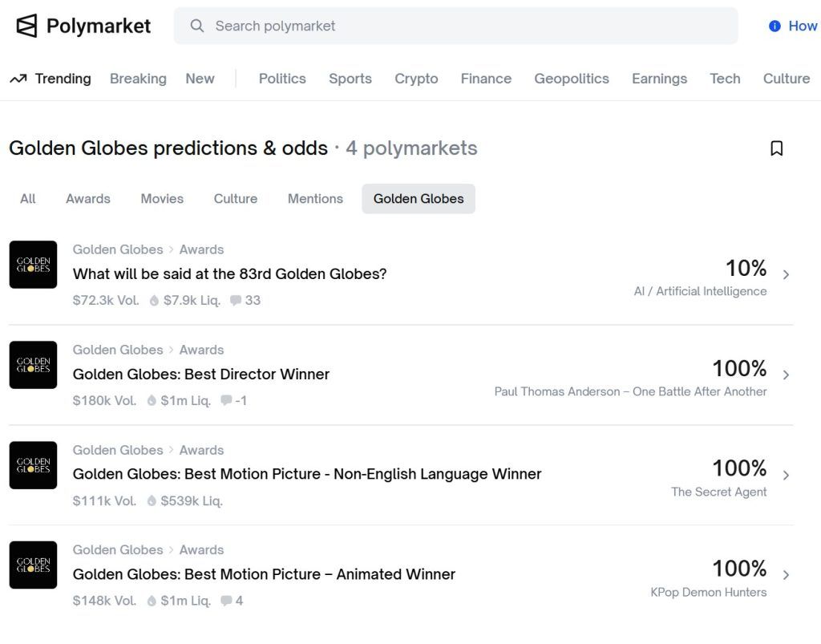Viewport: 821px width, 644px height.
Task: Select the Awards filter chip
Action: pos(87,198)
